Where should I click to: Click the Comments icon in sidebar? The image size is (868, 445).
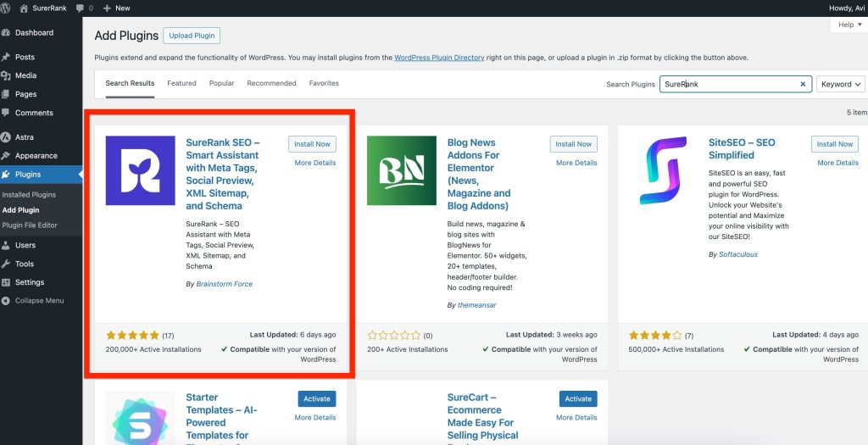(6, 113)
